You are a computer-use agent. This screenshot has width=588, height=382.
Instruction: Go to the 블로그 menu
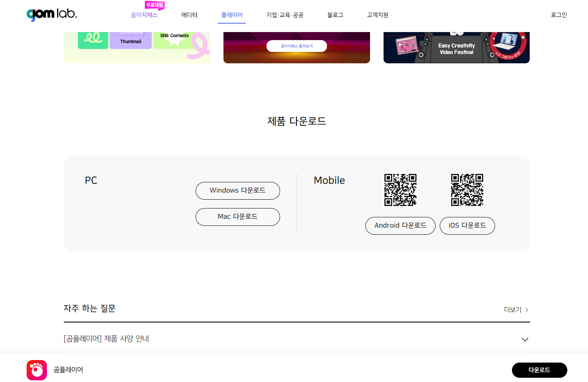335,15
